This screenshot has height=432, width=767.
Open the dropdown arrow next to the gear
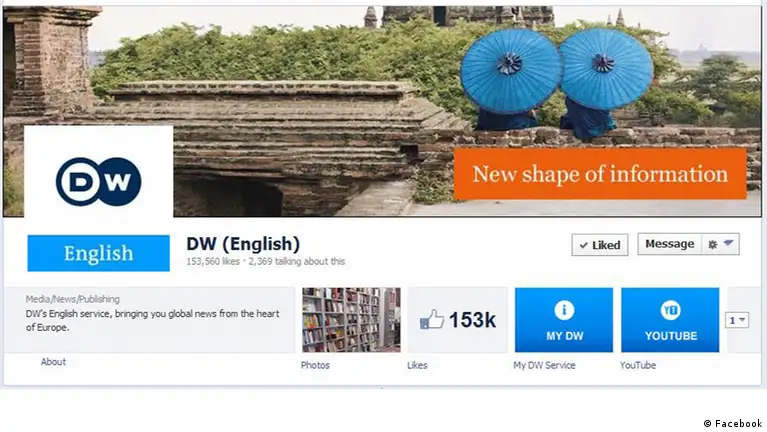pos(728,243)
